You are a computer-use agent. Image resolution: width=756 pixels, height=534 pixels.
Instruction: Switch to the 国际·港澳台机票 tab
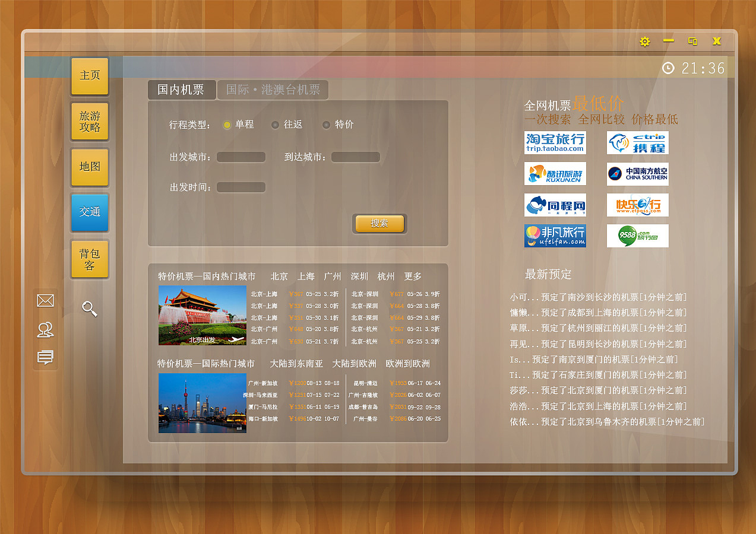coord(273,90)
